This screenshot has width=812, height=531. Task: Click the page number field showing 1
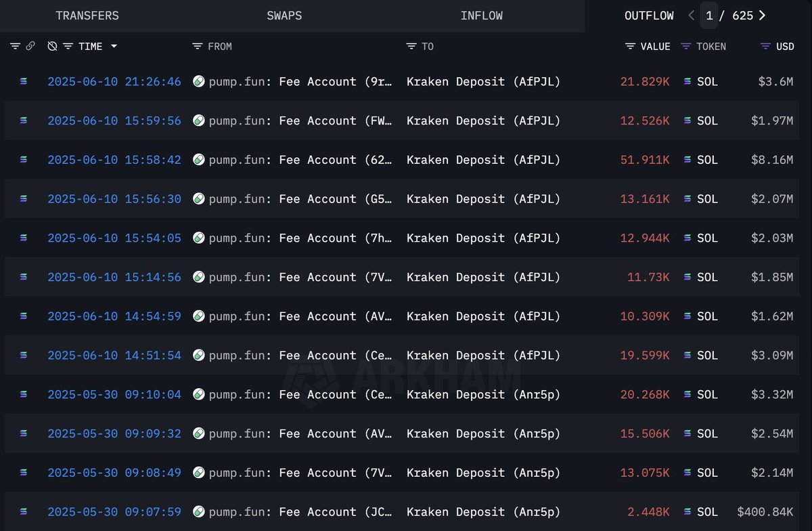point(709,16)
